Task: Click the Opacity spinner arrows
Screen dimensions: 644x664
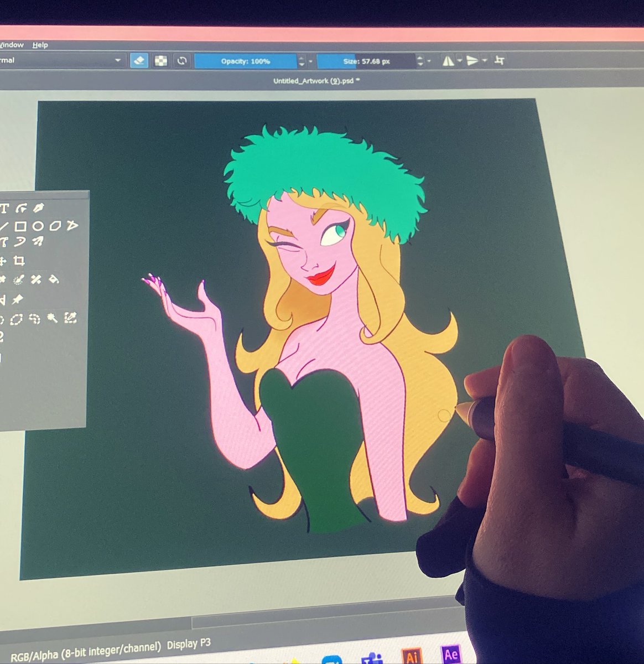Action: coord(302,61)
